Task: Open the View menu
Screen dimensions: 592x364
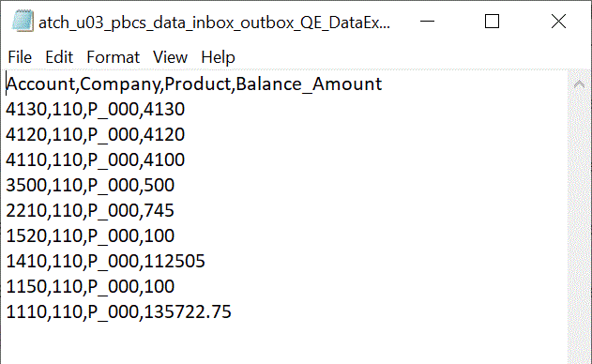Action: click(x=170, y=57)
